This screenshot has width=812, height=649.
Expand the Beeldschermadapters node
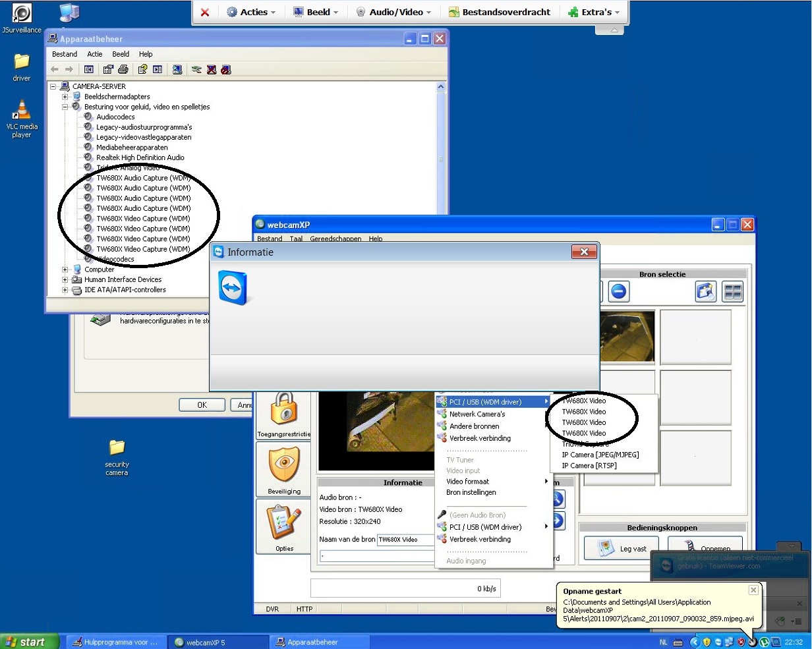click(x=65, y=97)
